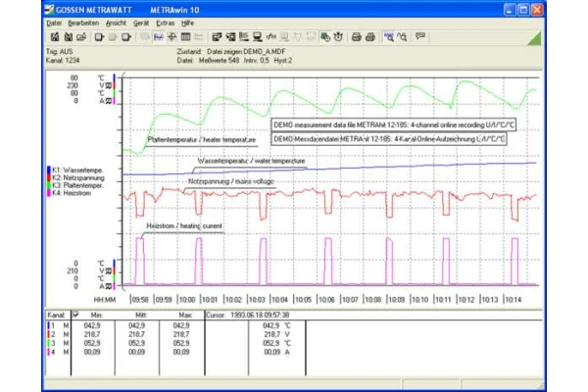Viewport: 588px width, 392px height.
Task: Click the 042,9 Min value of channel 1
Action: [92, 325]
